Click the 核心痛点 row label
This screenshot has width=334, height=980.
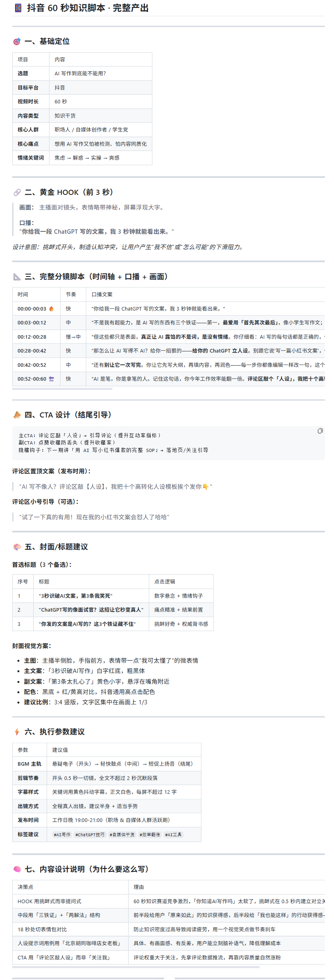pos(31,144)
